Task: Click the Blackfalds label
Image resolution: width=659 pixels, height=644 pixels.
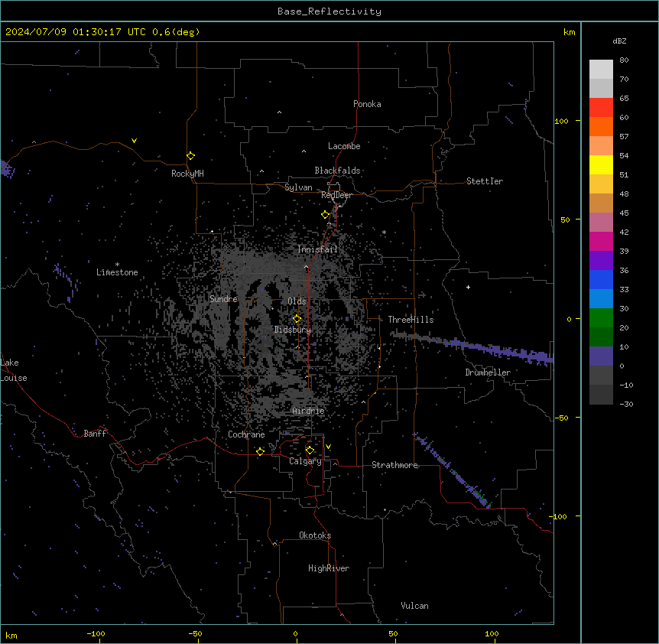Action: 337,171
